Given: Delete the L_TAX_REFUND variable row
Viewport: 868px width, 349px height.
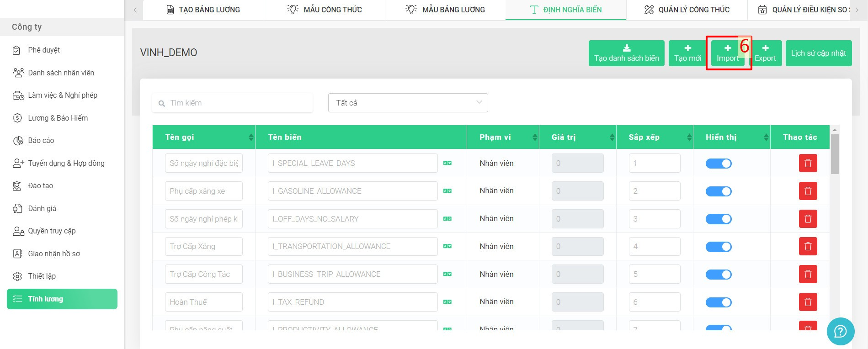Looking at the screenshot, I should (808, 302).
